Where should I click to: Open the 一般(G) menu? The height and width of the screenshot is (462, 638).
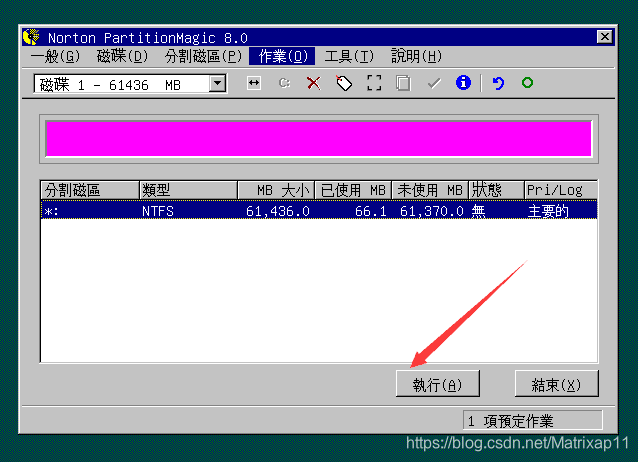[55, 56]
